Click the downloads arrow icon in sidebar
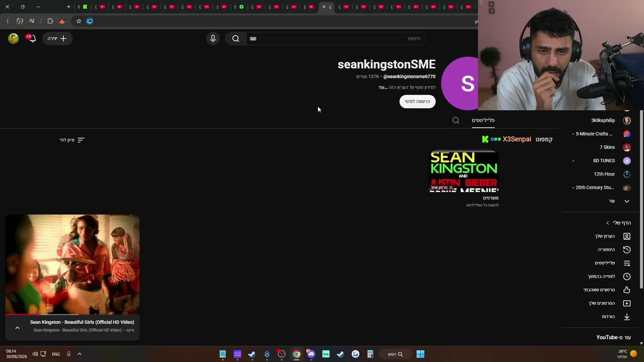The width and height of the screenshot is (644, 362). (x=627, y=317)
